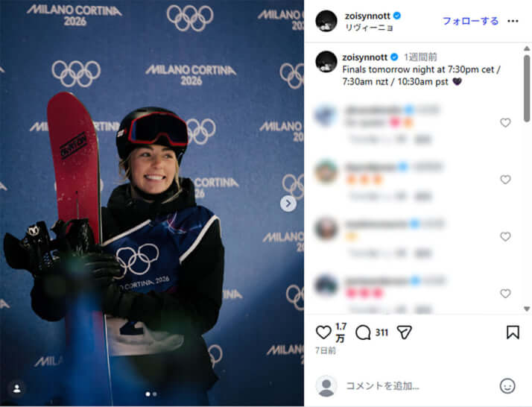Like the first blurred comment
Viewport: 532px width, 407px height.
point(505,122)
